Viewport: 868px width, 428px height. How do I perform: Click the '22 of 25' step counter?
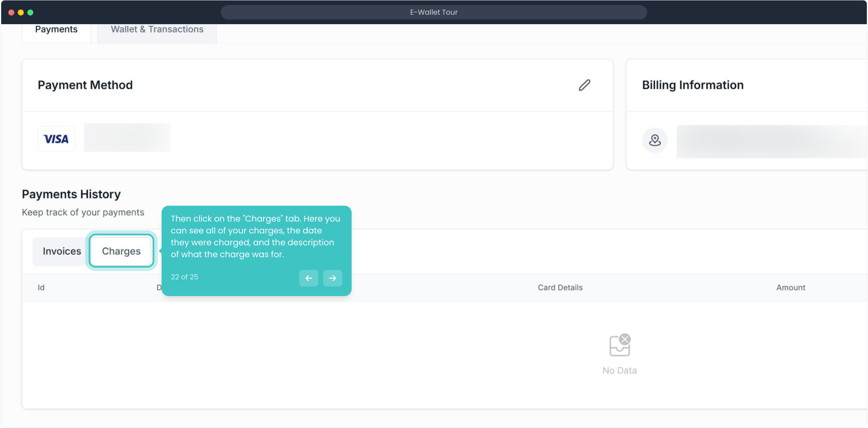[185, 277]
